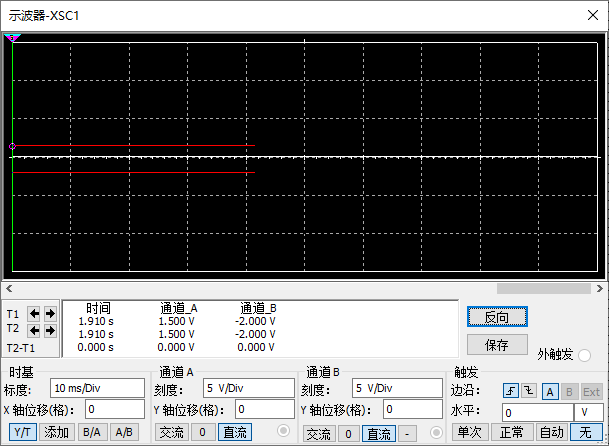The image size is (609, 446).
Task: Set channel A coupling to 0
Action: click(x=202, y=432)
